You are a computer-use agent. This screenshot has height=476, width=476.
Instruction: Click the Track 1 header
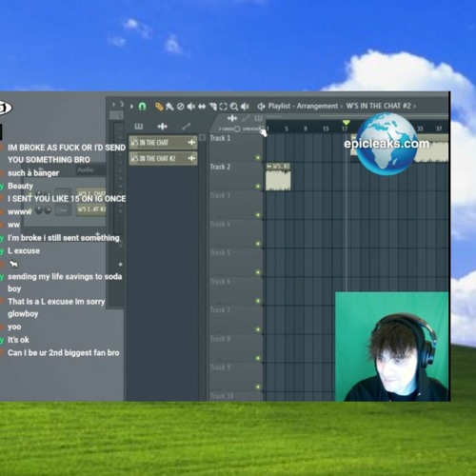[x=236, y=148]
